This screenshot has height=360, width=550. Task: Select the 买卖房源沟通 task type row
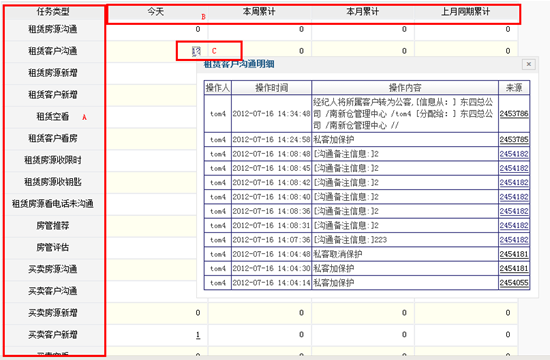[x=53, y=269]
